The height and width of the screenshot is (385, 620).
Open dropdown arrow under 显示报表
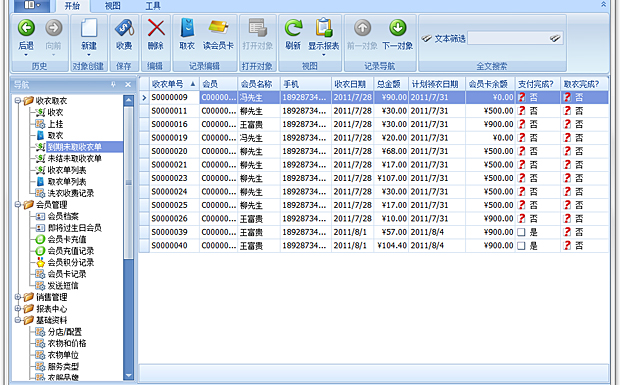point(323,55)
